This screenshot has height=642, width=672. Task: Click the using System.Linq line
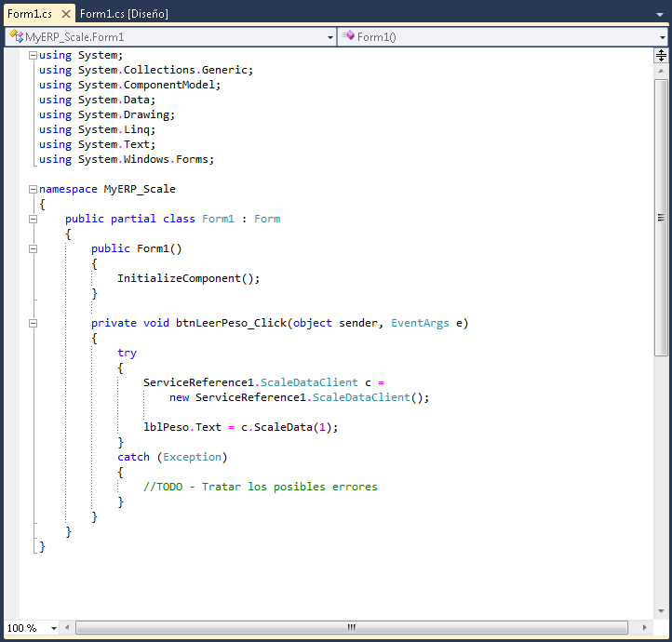click(98, 129)
